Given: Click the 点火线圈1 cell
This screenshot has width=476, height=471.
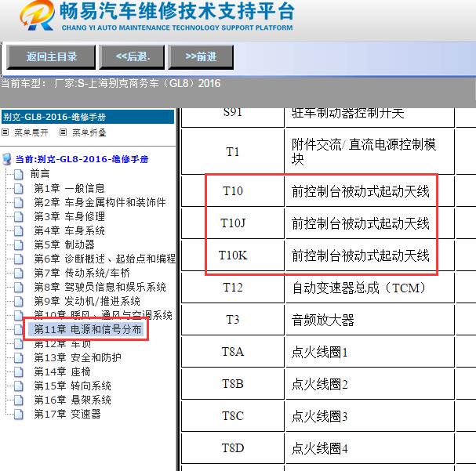Looking at the screenshot, I should click(370, 352).
